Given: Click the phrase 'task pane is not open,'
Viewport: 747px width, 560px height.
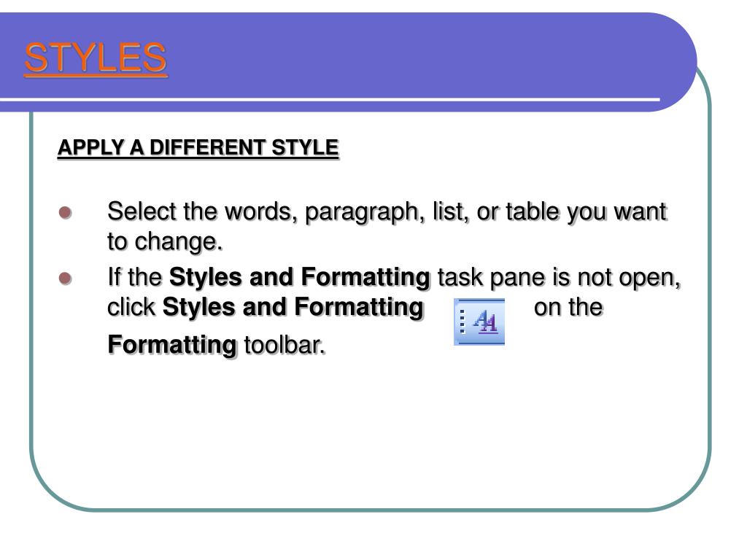Looking at the screenshot, I should pos(560,278).
